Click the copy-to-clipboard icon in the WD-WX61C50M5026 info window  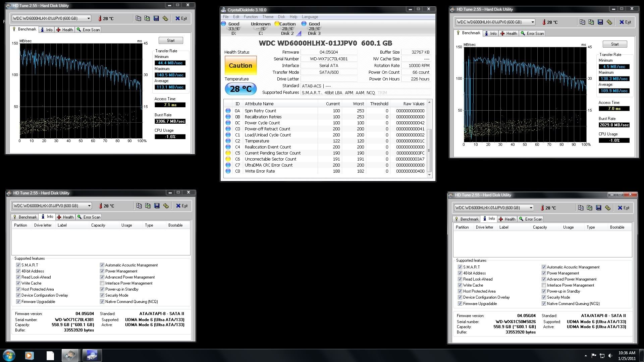pyautogui.click(x=581, y=208)
